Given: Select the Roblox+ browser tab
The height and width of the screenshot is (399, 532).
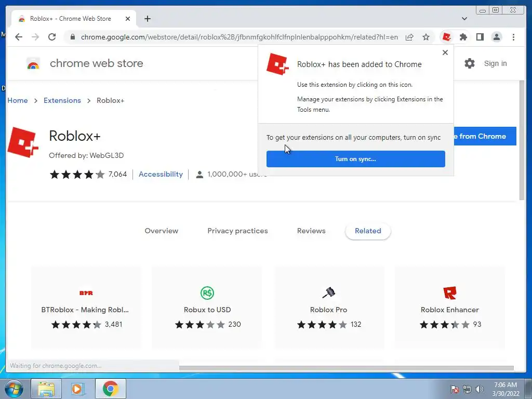Looking at the screenshot, I should [74, 19].
